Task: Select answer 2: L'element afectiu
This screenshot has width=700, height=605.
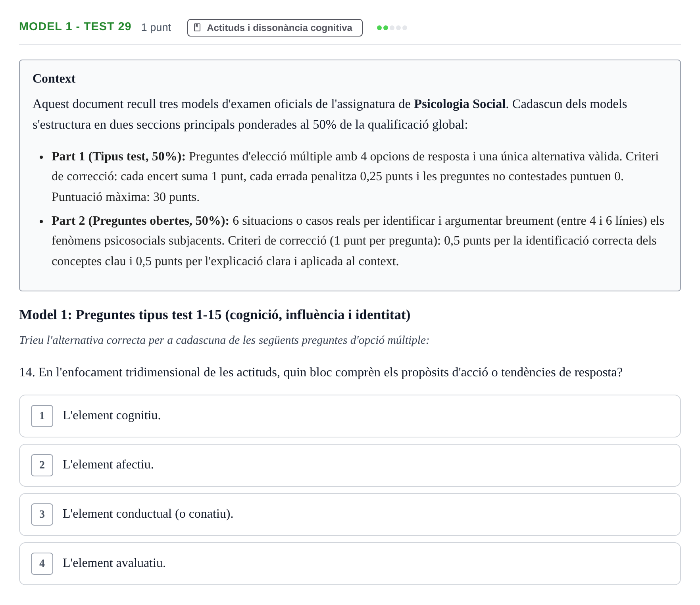Action: coord(350,465)
